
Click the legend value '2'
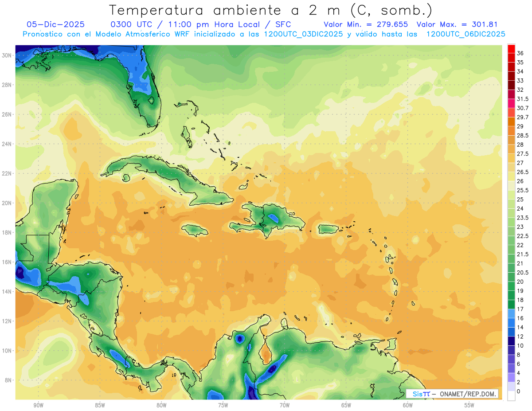(x=519, y=382)
